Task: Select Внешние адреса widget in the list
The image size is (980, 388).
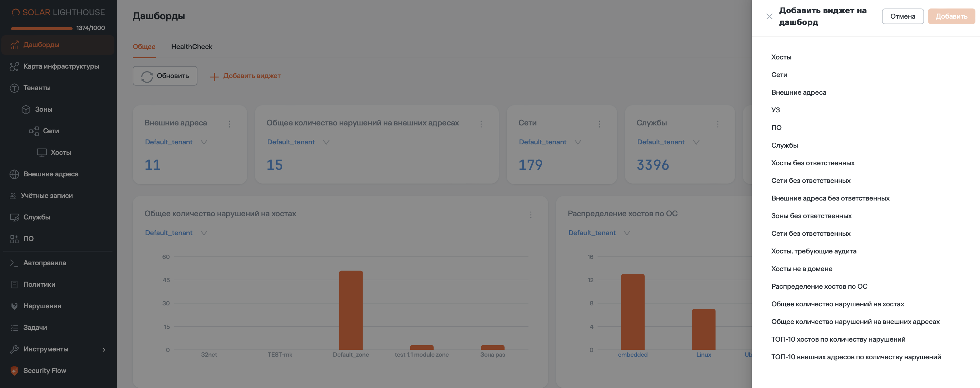Action: tap(799, 93)
